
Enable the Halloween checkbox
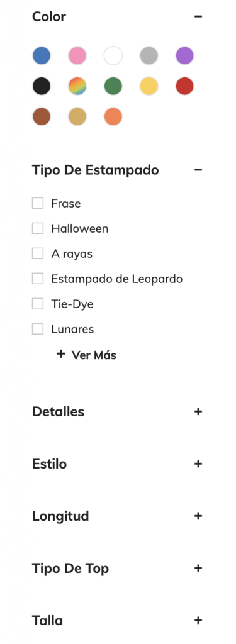click(x=38, y=228)
